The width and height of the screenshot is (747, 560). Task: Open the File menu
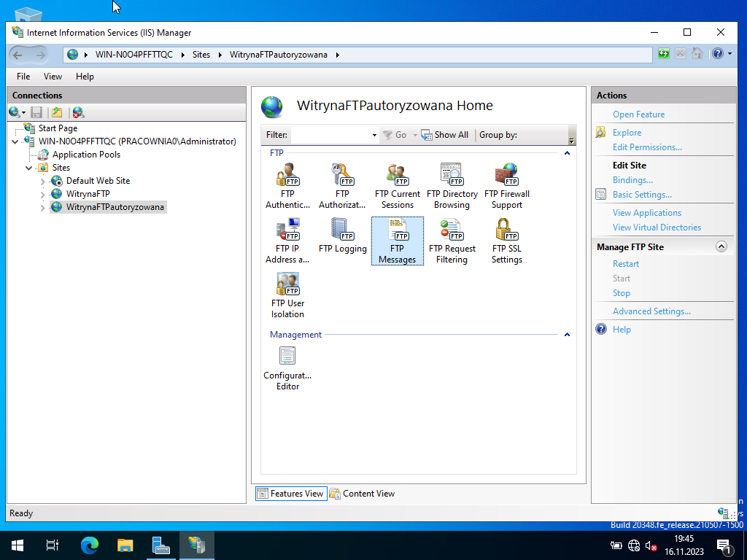tap(23, 76)
